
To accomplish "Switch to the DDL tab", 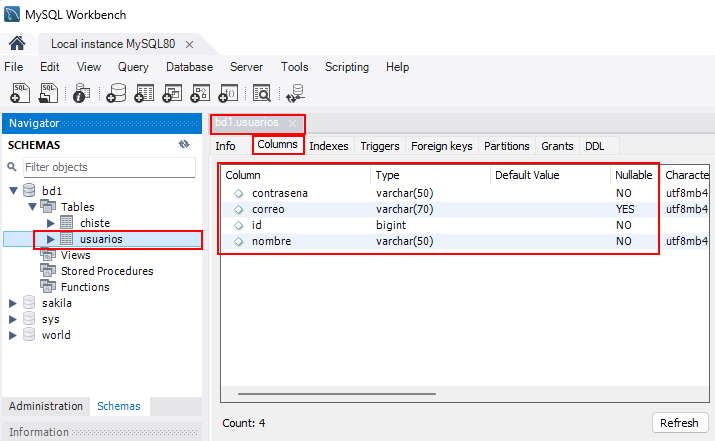I will [595, 146].
